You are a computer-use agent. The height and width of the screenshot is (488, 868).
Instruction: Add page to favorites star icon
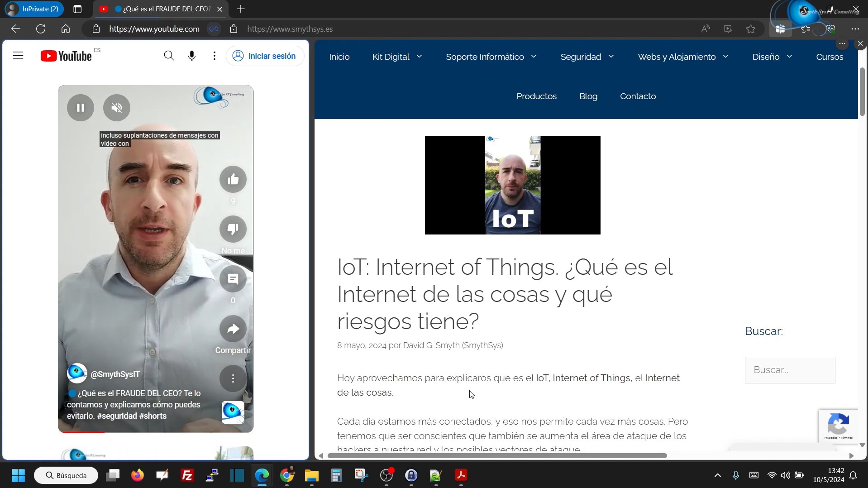[x=750, y=29]
